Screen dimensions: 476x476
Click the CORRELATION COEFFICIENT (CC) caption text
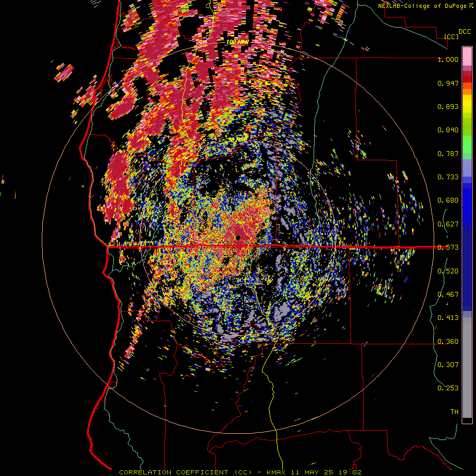click(186, 472)
